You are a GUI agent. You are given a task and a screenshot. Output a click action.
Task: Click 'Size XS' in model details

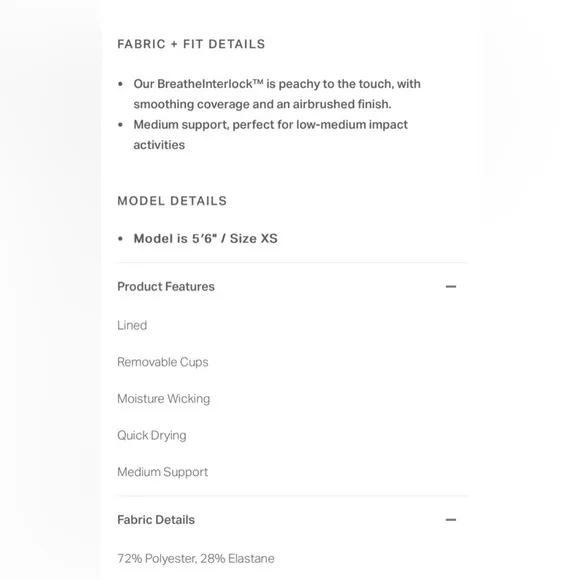click(x=254, y=239)
